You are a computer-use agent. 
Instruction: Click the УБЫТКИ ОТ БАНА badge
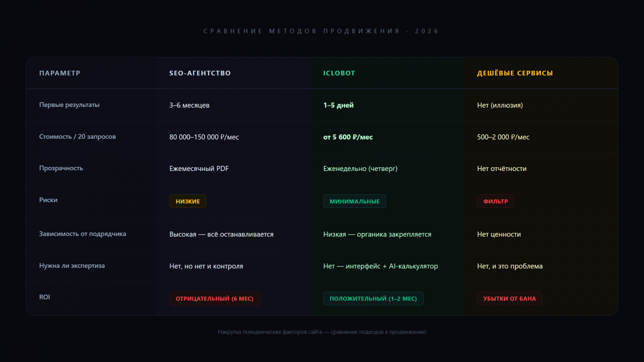509,298
